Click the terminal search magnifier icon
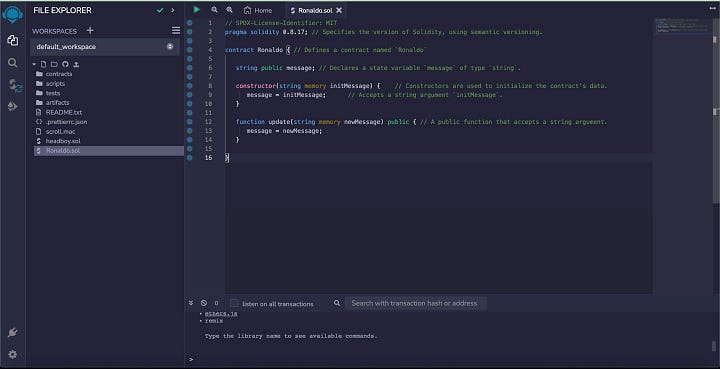The image size is (720, 369). (x=337, y=303)
